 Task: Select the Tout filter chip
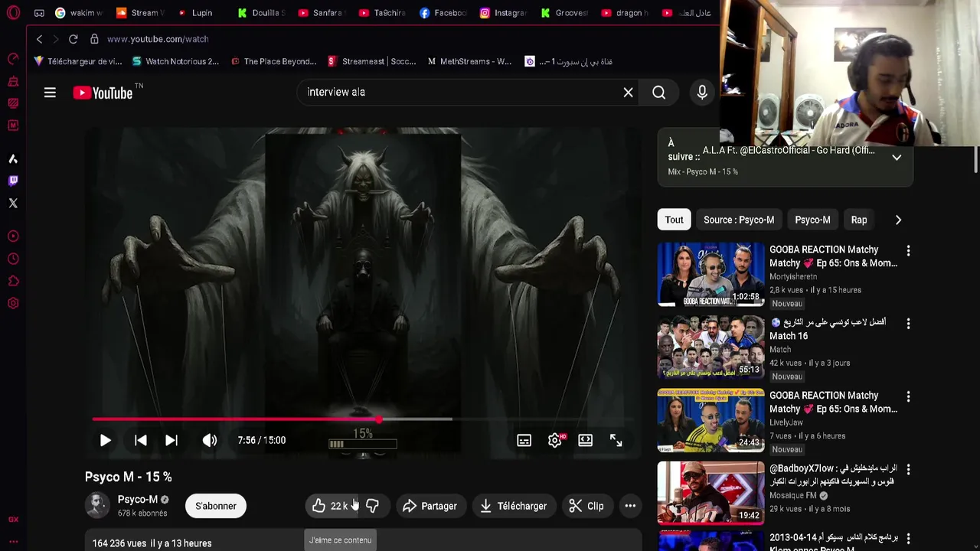click(x=674, y=220)
